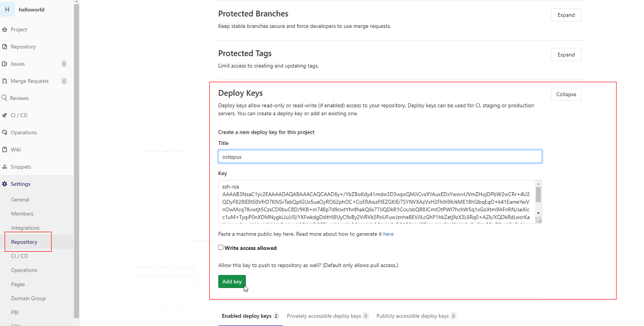Switch to Privately accessible deploy keys tab
Image resolution: width=644 pixels, height=326 pixels.
point(327,316)
